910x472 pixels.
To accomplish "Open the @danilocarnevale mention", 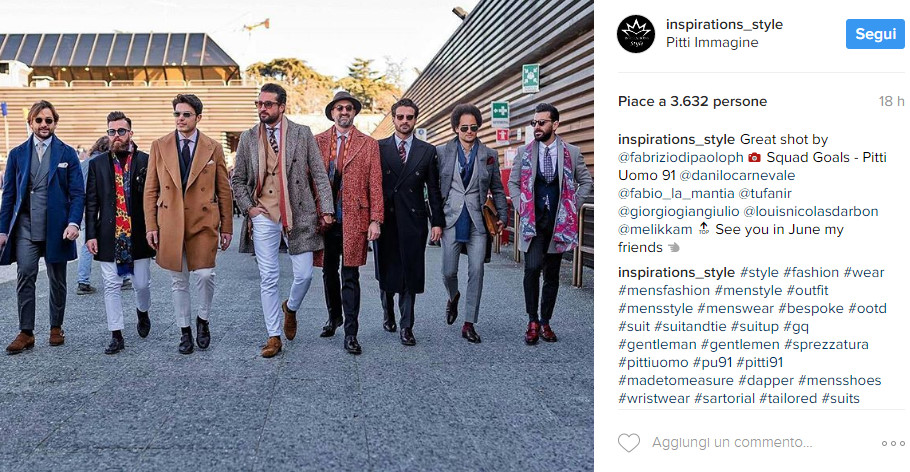I will pos(737,175).
